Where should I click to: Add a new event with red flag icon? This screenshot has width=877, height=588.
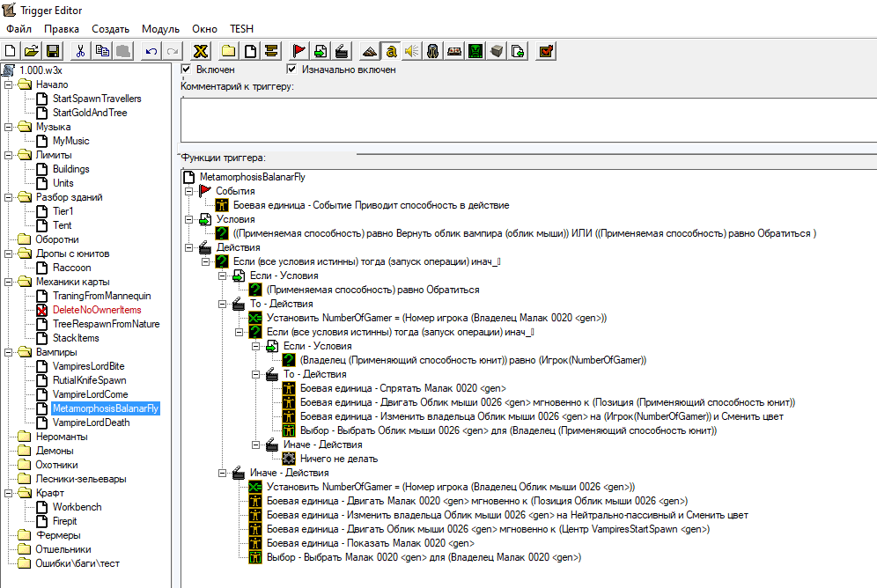299,51
